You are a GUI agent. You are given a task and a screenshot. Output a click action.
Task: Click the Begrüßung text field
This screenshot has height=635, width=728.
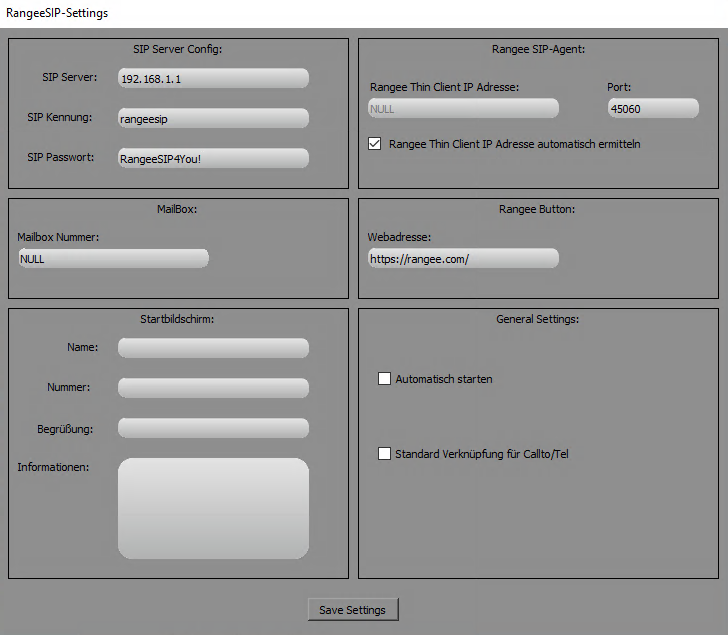coord(213,428)
